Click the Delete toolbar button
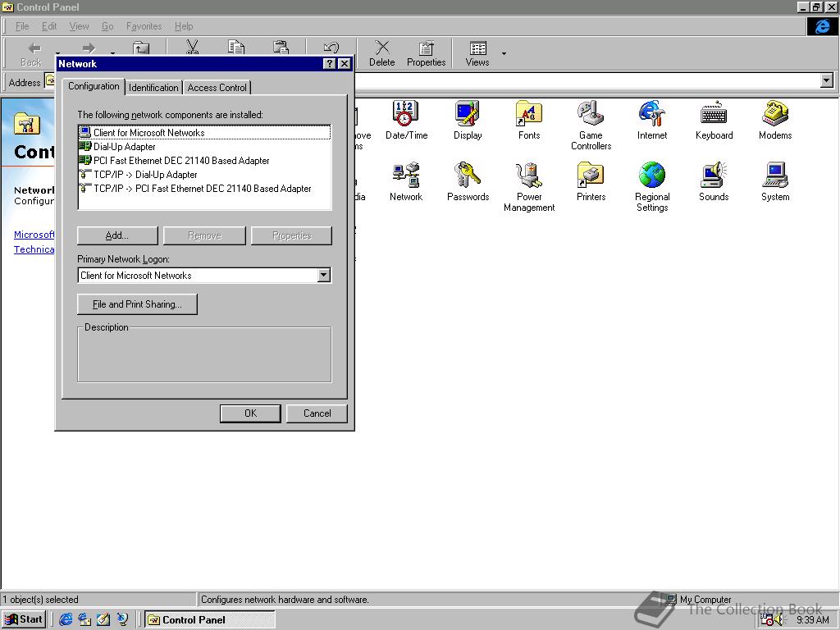This screenshot has width=840, height=630. coord(382,53)
